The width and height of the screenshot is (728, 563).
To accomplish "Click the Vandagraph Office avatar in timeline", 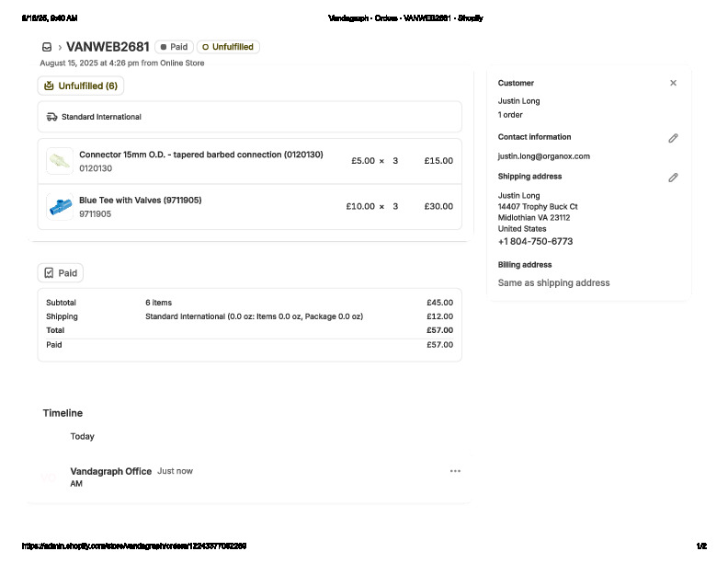I will [x=49, y=477].
